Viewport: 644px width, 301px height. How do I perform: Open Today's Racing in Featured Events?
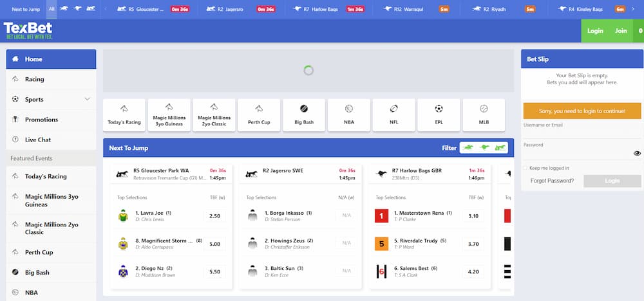(51, 176)
